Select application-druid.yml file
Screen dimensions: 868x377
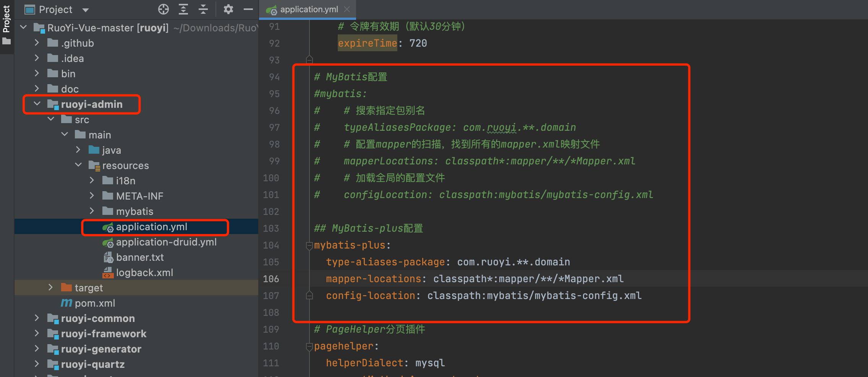[136, 242]
